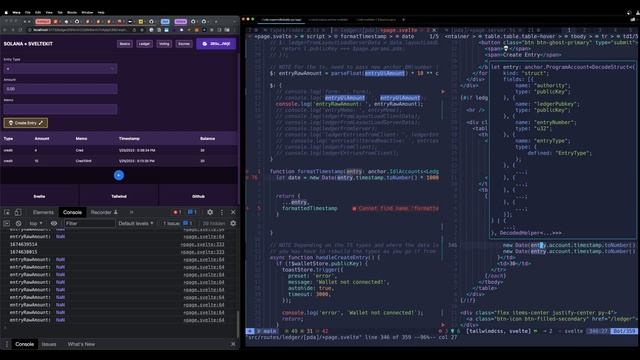Click async function handleCreateEntry line

coord(324,258)
